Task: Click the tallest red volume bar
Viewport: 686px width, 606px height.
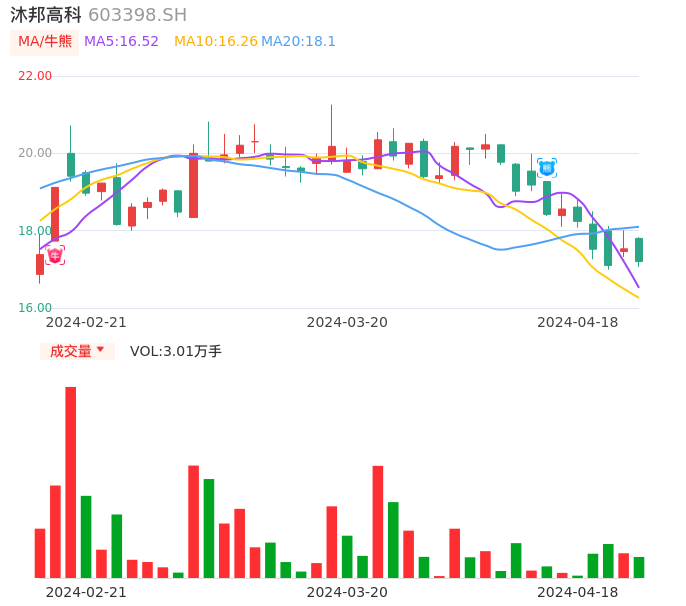Action: 71,482
